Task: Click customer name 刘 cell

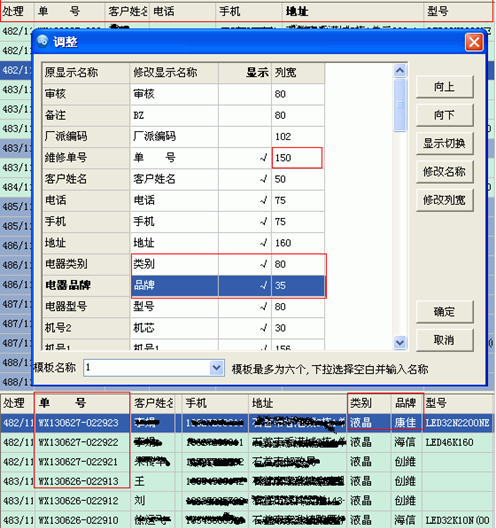Action: pyautogui.click(x=153, y=501)
